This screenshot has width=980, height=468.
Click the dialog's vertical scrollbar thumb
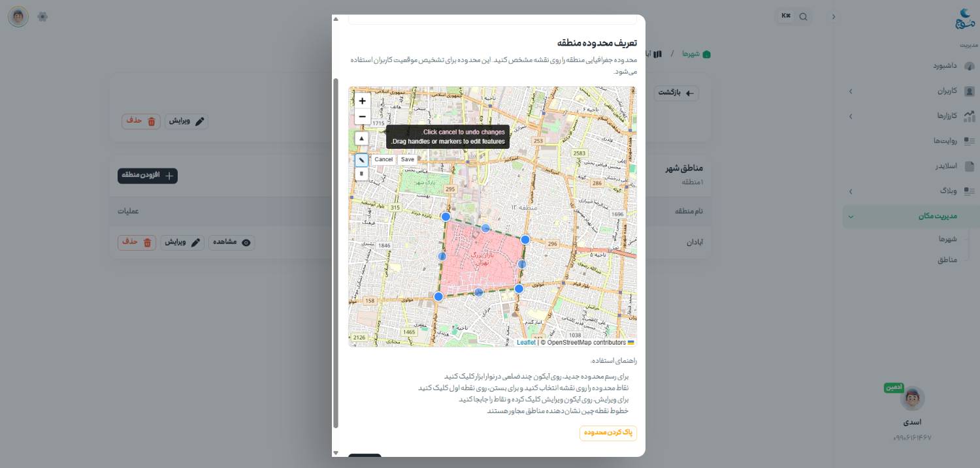[x=336, y=253]
